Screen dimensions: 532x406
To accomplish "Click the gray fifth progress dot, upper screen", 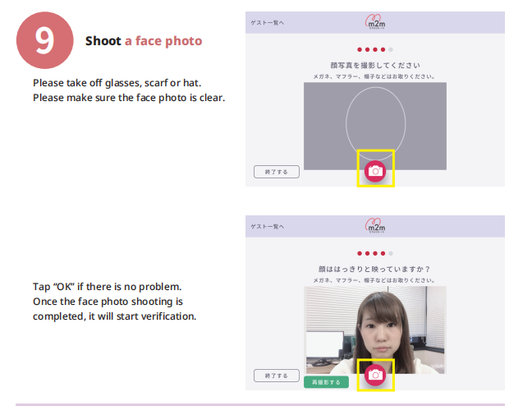I will (x=391, y=49).
